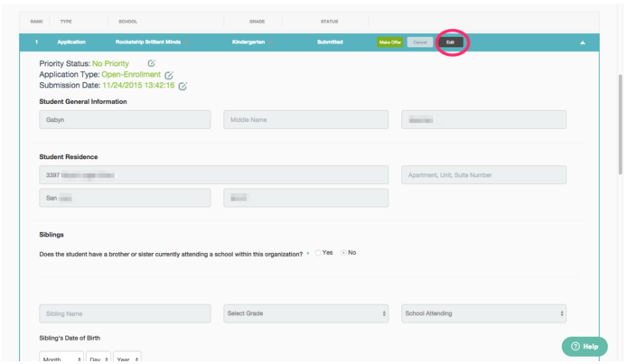
Task: Open the Help widget
Action: click(x=585, y=346)
